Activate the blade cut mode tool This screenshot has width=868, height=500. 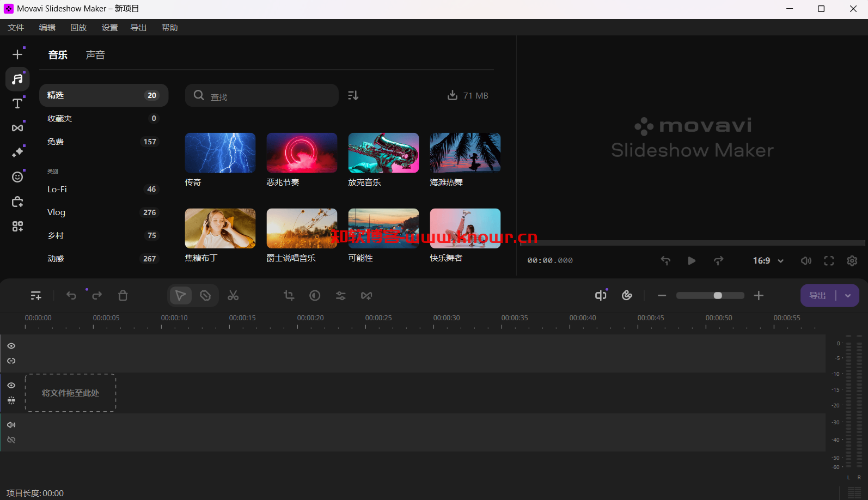(x=205, y=295)
